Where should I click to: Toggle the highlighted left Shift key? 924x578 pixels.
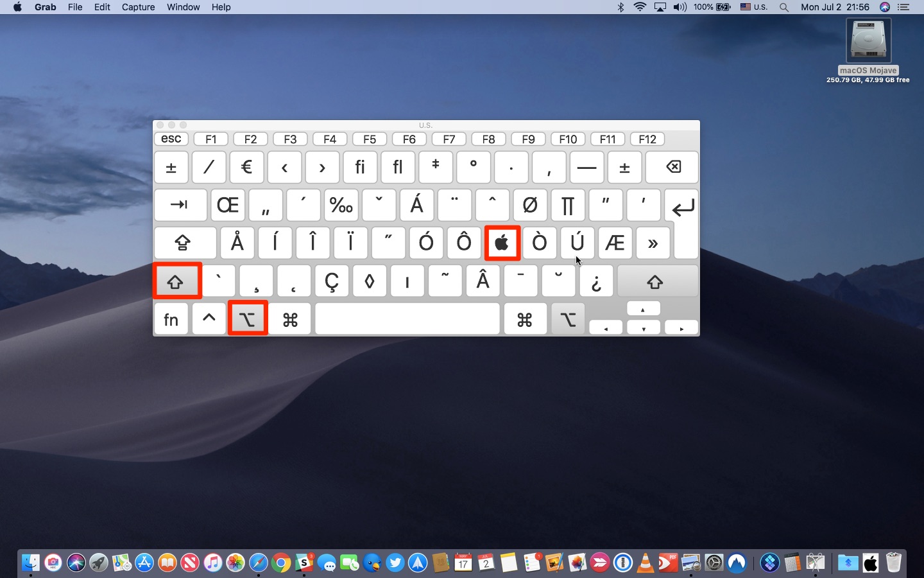tap(176, 281)
